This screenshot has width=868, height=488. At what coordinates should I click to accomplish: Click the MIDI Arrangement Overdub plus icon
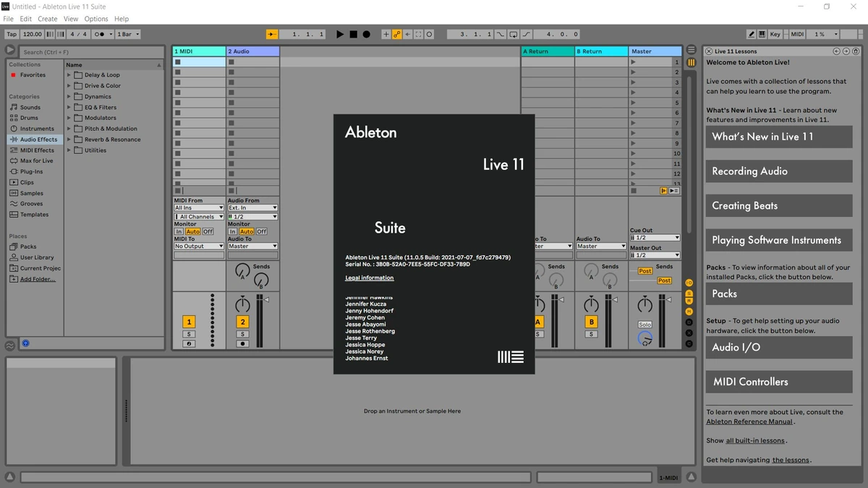coord(386,34)
